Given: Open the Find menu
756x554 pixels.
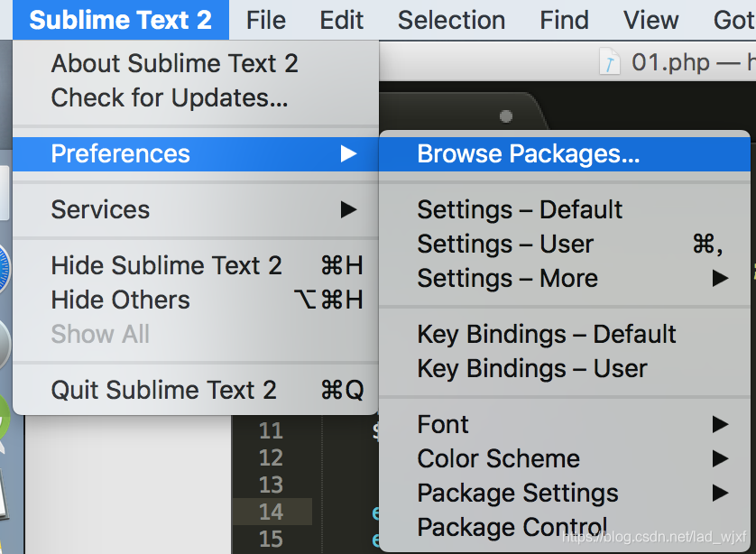Looking at the screenshot, I should [x=564, y=20].
